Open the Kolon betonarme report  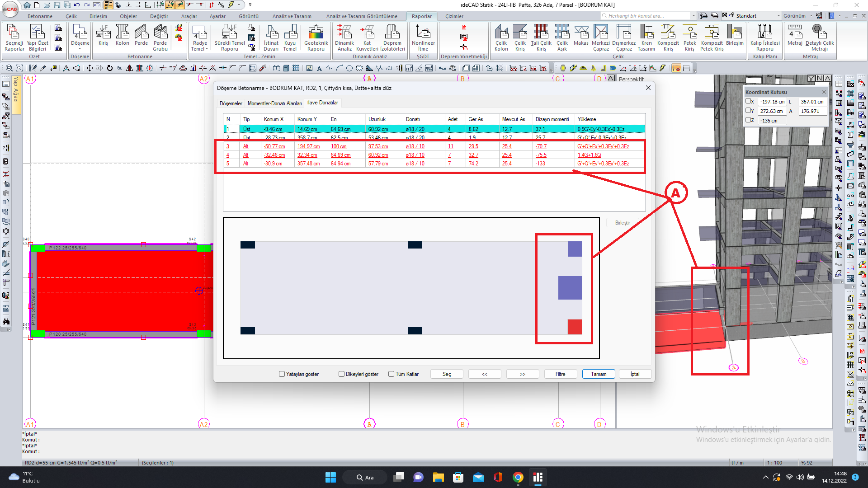coord(122,35)
